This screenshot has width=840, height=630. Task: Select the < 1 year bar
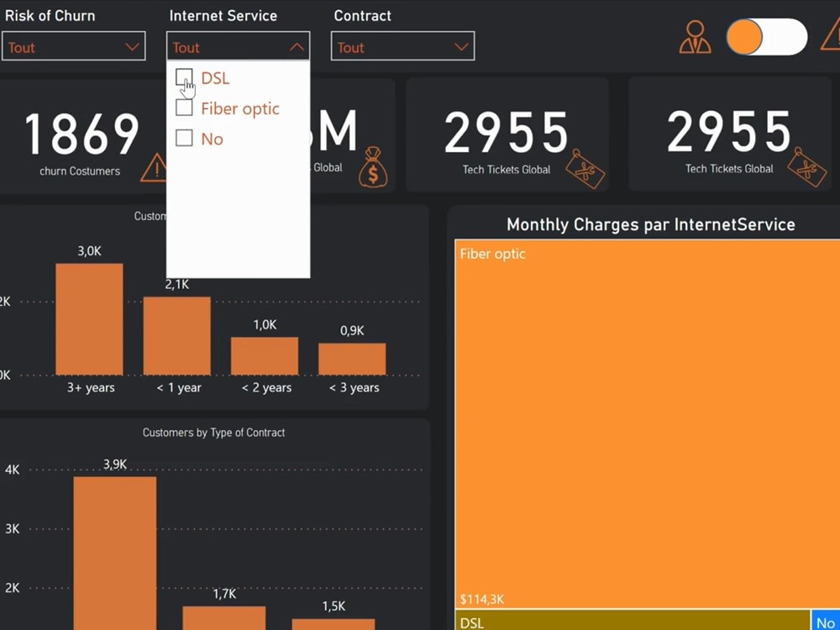coord(176,336)
